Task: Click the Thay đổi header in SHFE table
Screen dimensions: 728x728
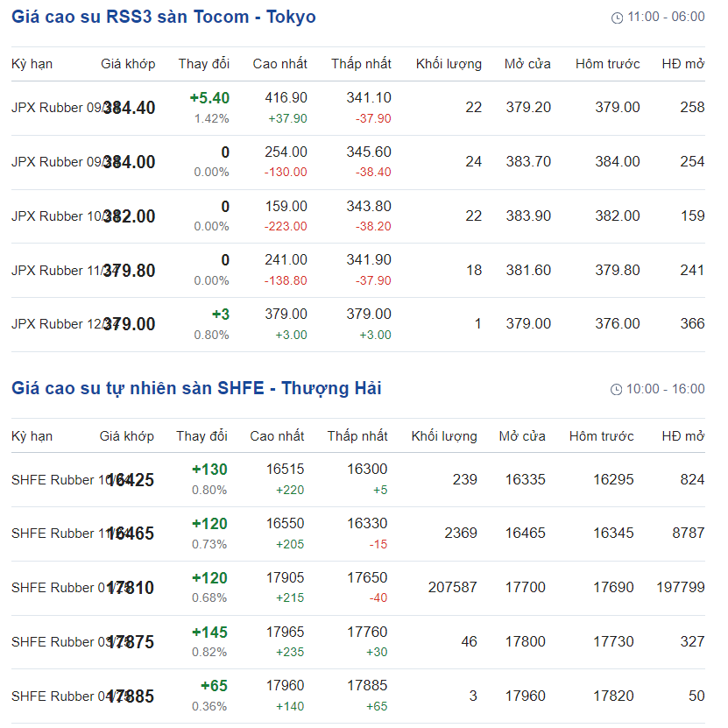Action: 201,435
